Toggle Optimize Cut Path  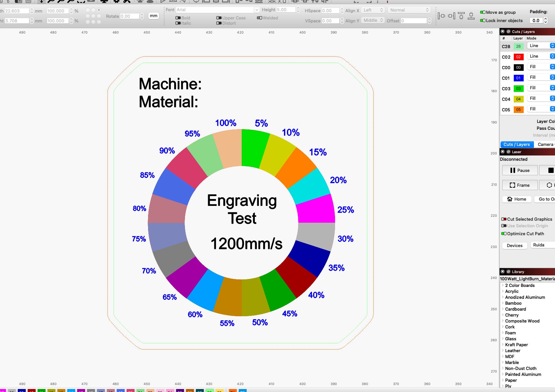(x=504, y=234)
